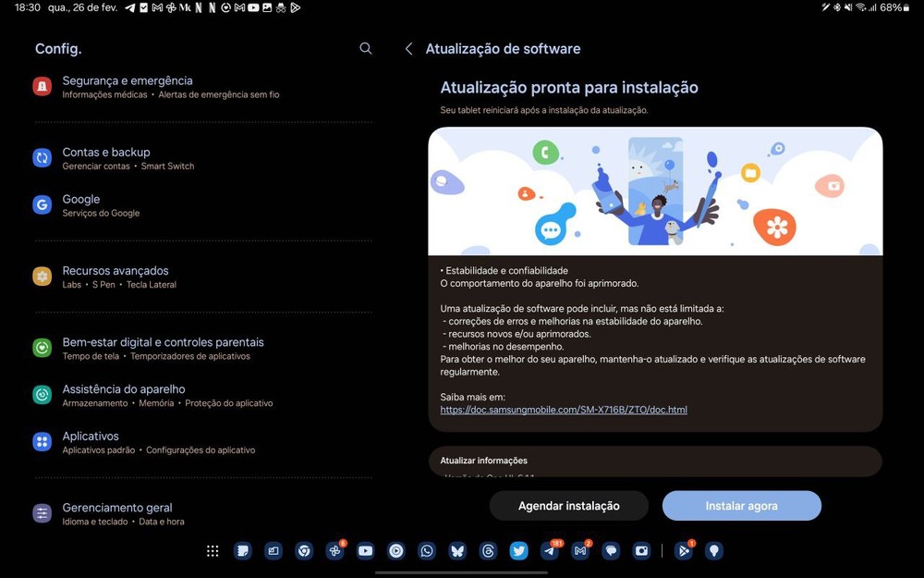
Task: Open the light bulb app in taskbar
Action: (714, 551)
